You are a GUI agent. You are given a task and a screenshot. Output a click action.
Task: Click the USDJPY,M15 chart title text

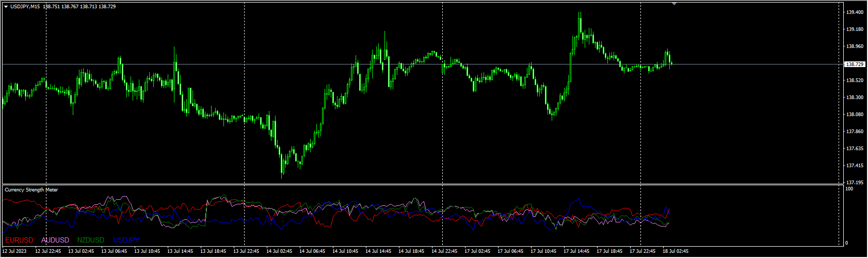click(x=25, y=7)
